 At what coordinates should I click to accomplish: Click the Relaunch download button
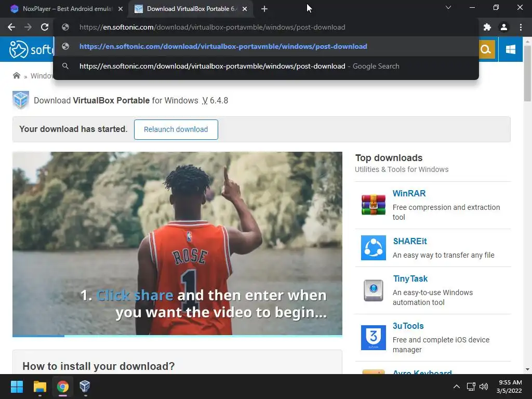pos(176,129)
